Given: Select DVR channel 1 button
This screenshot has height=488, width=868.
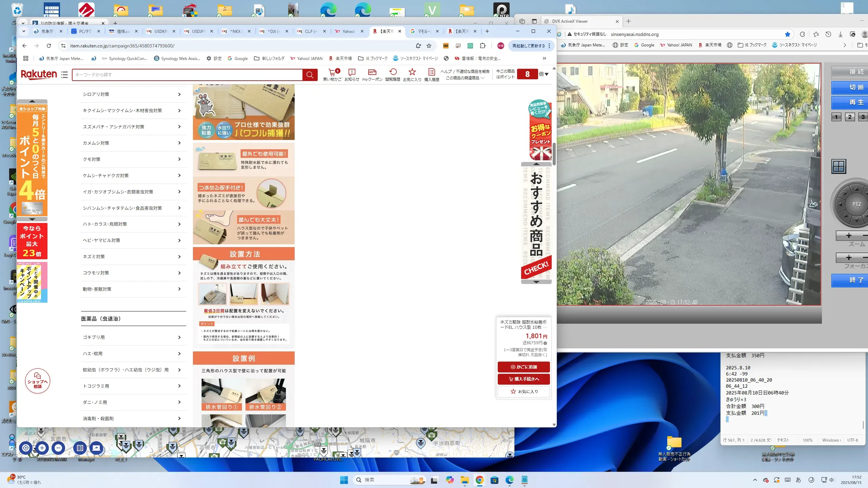Looking at the screenshot, I should 836,117.
